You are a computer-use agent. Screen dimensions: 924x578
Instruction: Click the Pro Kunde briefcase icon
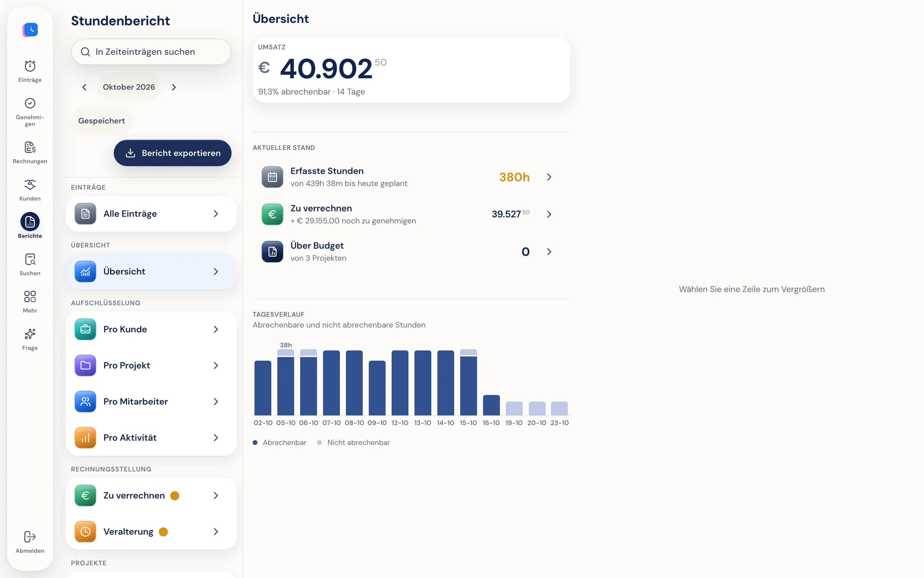pos(85,329)
